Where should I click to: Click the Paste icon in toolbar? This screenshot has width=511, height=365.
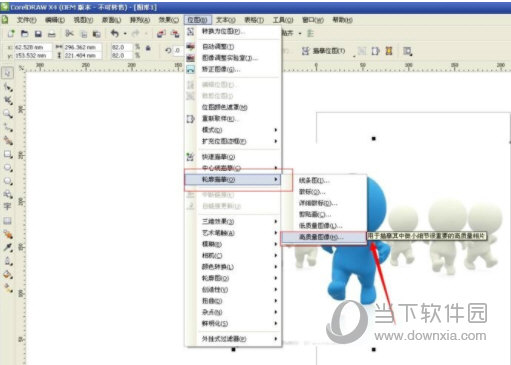tap(97, 34)
